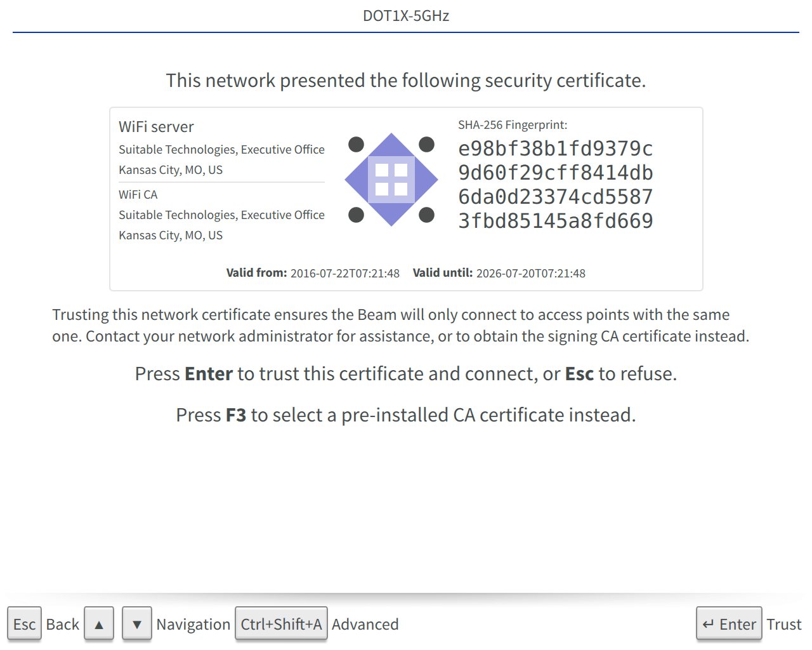
Task: Open the Advanced options label
Action: pos(365,625)
